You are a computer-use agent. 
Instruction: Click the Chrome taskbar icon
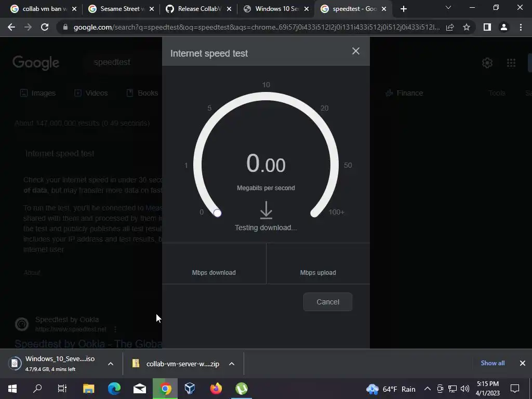click(x=165, y=389)
